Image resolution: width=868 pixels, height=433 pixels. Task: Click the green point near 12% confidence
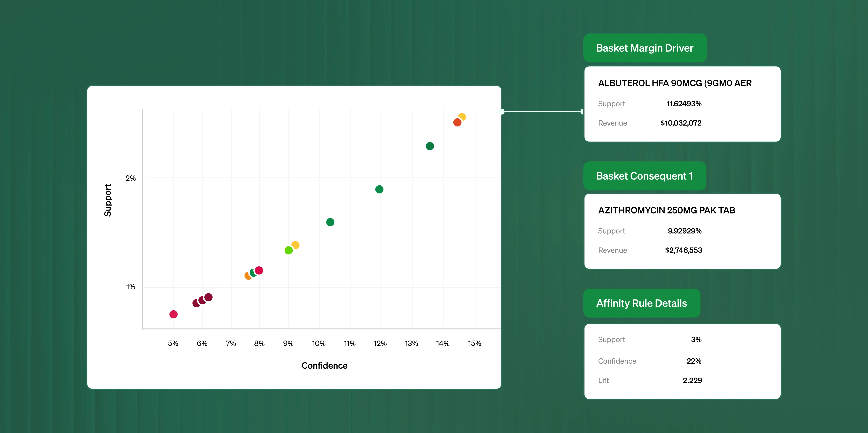[379, 189]
